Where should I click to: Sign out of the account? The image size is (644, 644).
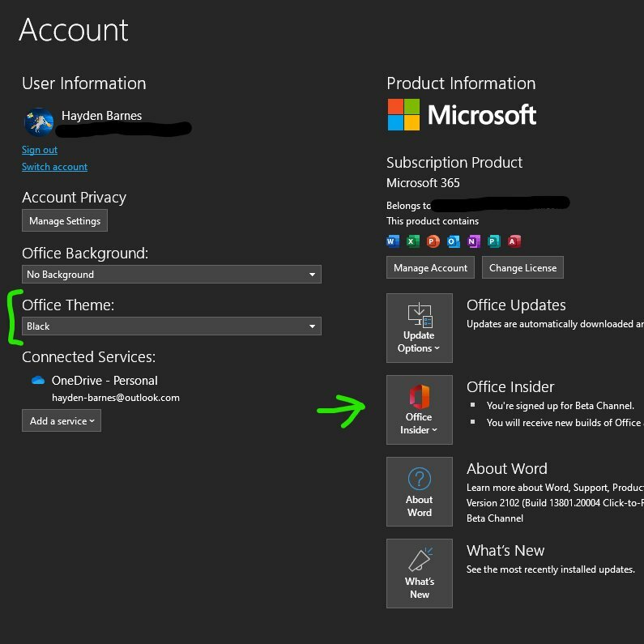(x=40, y=150)
